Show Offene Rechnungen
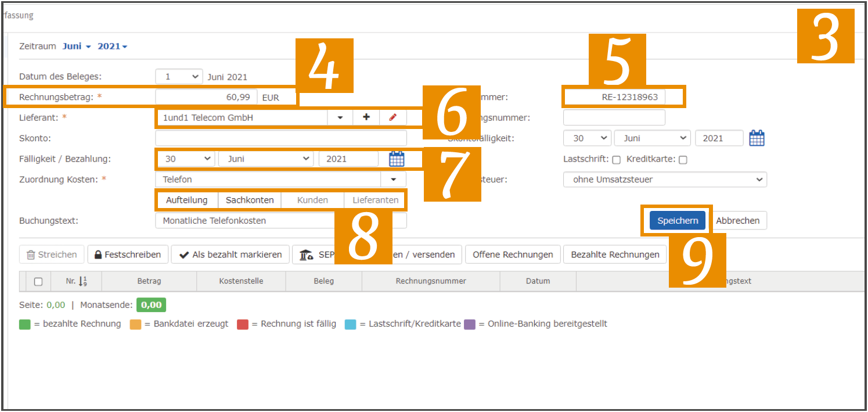868x412 pixels. point(513,255)
